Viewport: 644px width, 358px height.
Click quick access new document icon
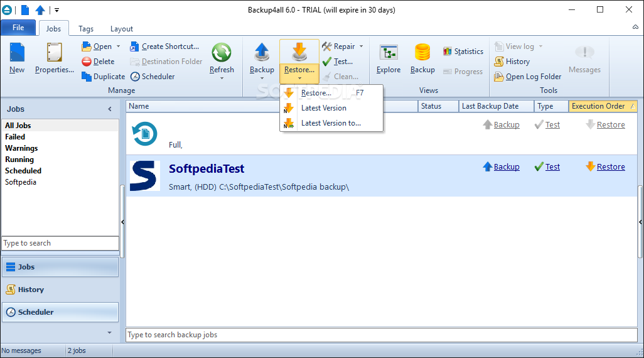pyautogui.click(x=25, y=9)
